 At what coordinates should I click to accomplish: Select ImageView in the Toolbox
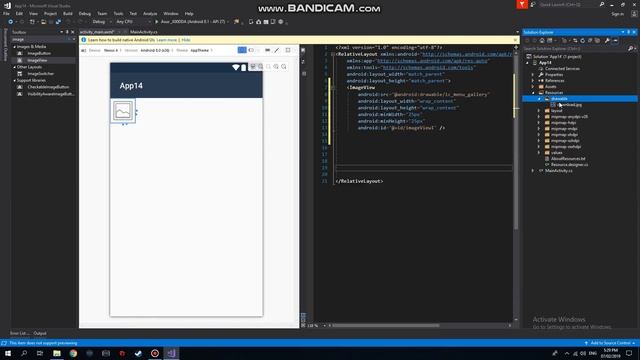[37, 60]
